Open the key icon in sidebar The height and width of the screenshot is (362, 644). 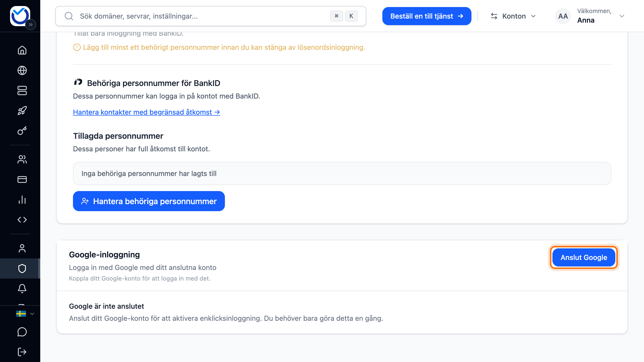pos(22,131)
